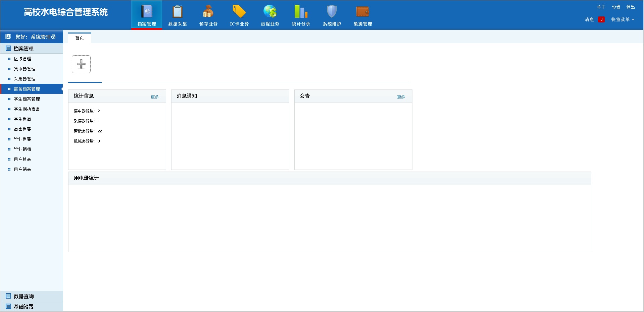Viewport: 644px width, 312px height.
Task: Click the plus add-shortcut button
Action: point(81,64)
